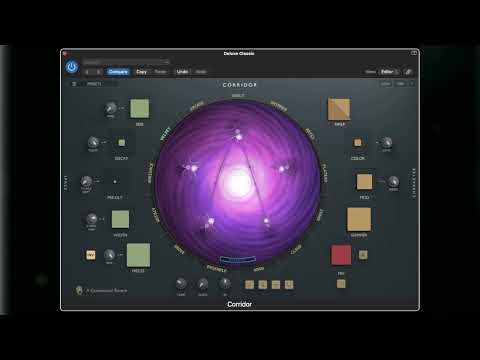Select the Vault mode at top of ring

[x=238, y=95]
